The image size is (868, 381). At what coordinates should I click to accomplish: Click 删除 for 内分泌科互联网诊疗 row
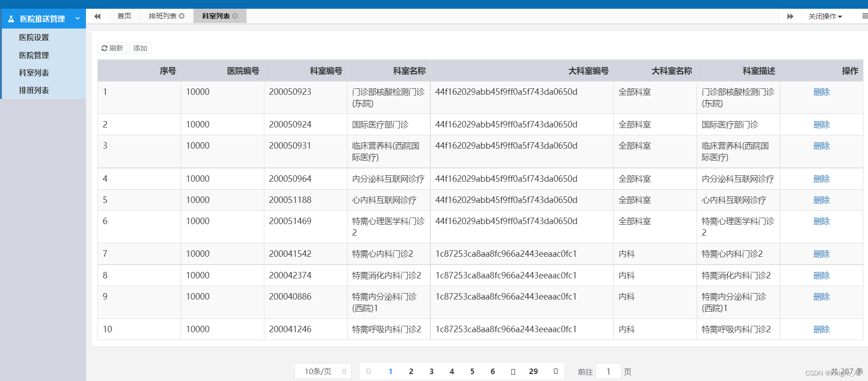click(x=821, y=179)
